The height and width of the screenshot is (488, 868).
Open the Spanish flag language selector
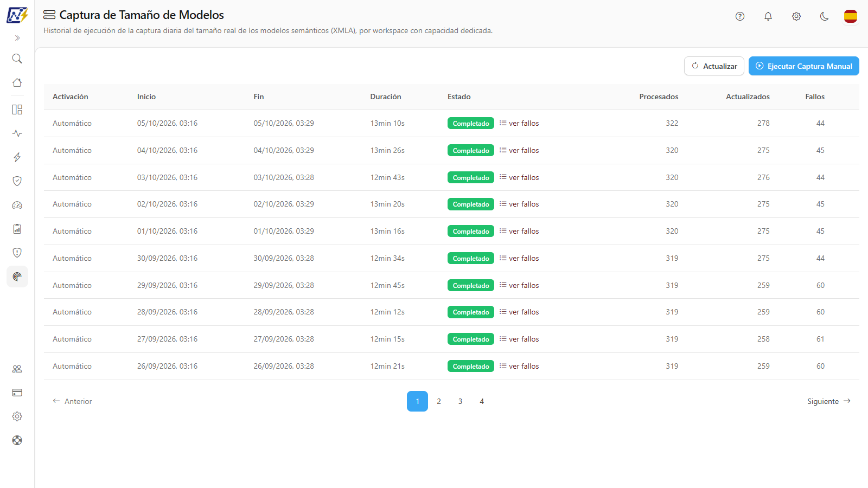point(851,16)
